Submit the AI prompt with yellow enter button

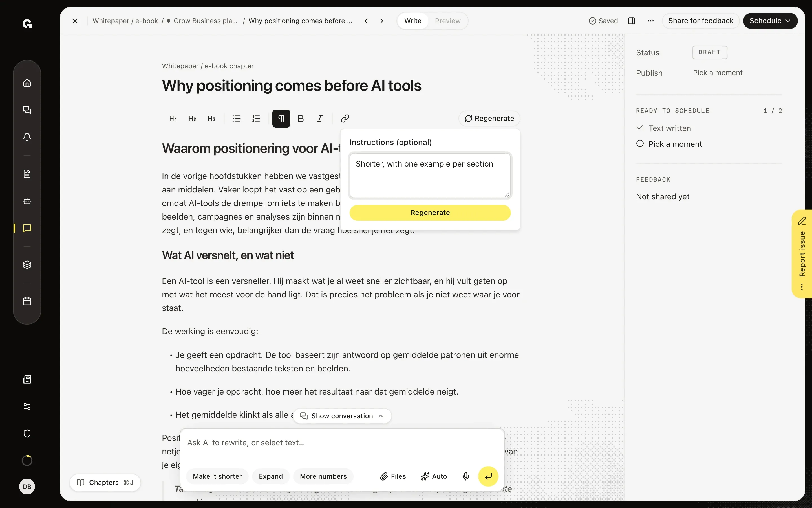pyautogui.click(x=488, y=476)
